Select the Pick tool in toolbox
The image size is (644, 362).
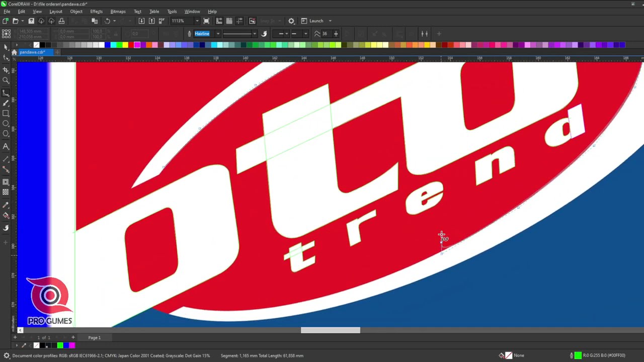click(6, 47)
